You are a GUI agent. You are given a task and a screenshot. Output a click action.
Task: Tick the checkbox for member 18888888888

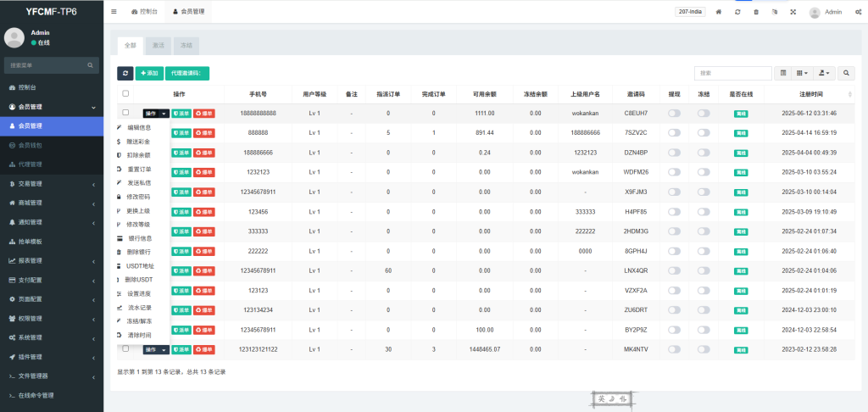[125, 112]
